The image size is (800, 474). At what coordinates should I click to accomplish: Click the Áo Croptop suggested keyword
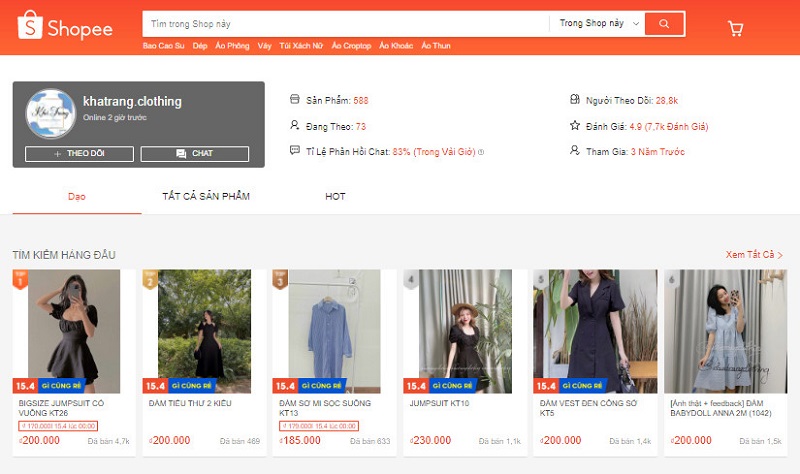click(350, 46)
